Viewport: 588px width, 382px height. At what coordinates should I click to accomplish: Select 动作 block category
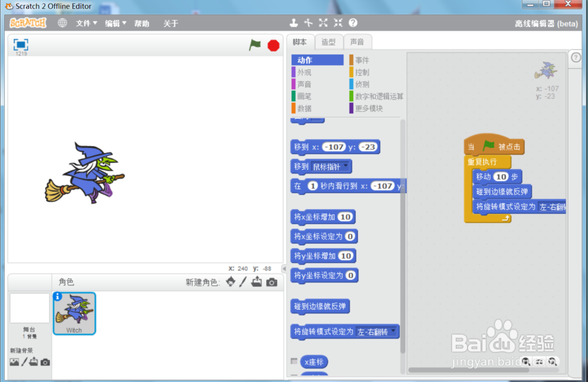coord(318,60)
